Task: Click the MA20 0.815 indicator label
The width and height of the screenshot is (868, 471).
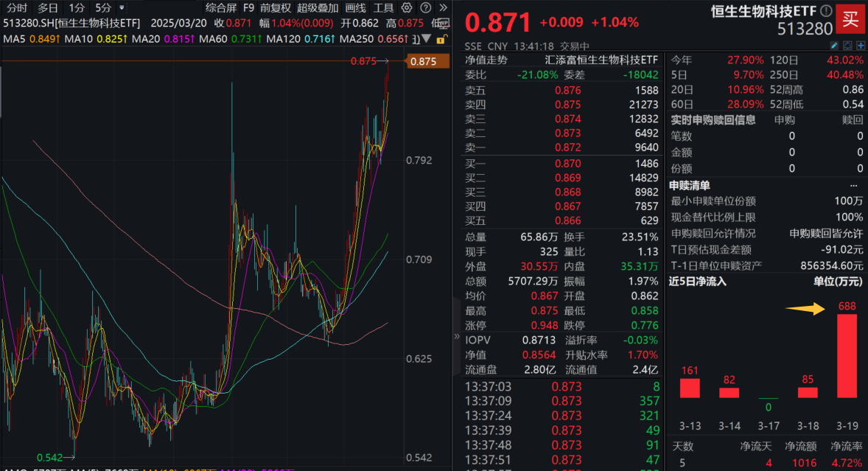Action: pyautogui.click(x=163, y=39)
